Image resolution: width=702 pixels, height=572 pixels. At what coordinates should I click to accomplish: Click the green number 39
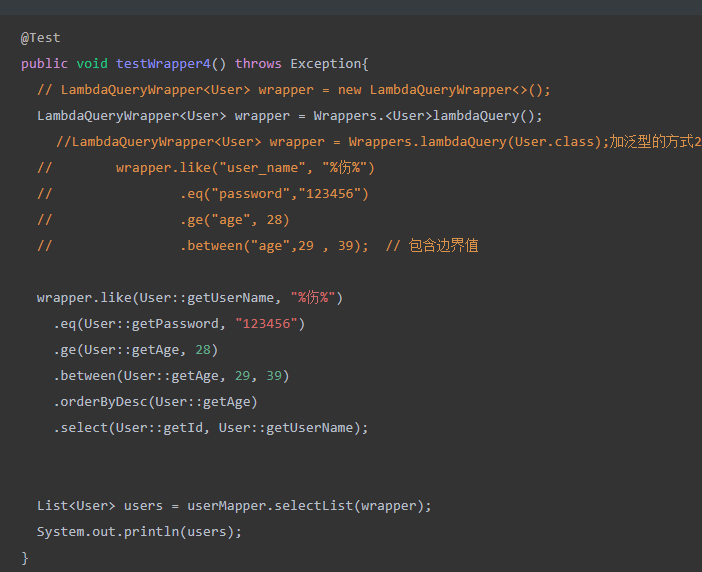point(274,375)
